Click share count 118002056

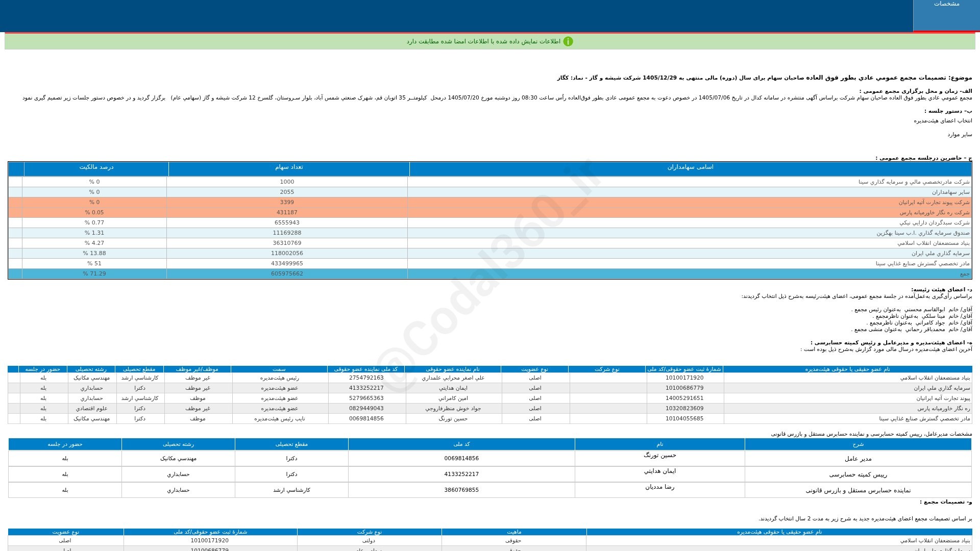(x=287, y=254)
